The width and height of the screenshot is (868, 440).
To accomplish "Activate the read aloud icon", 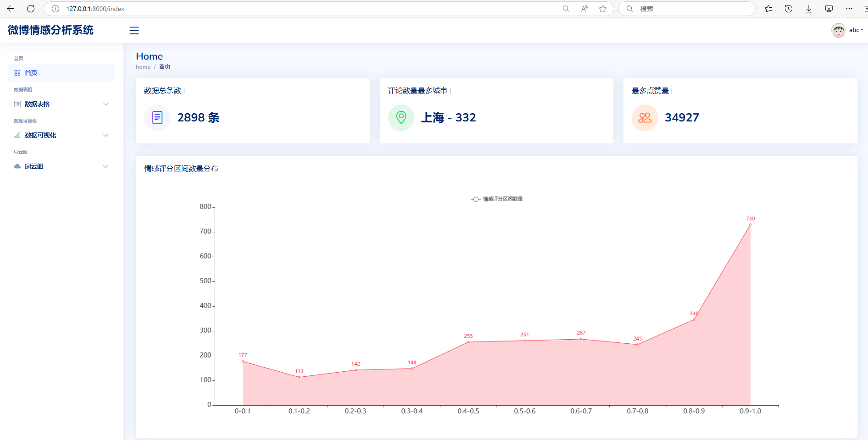I will (x=584, y=9).
